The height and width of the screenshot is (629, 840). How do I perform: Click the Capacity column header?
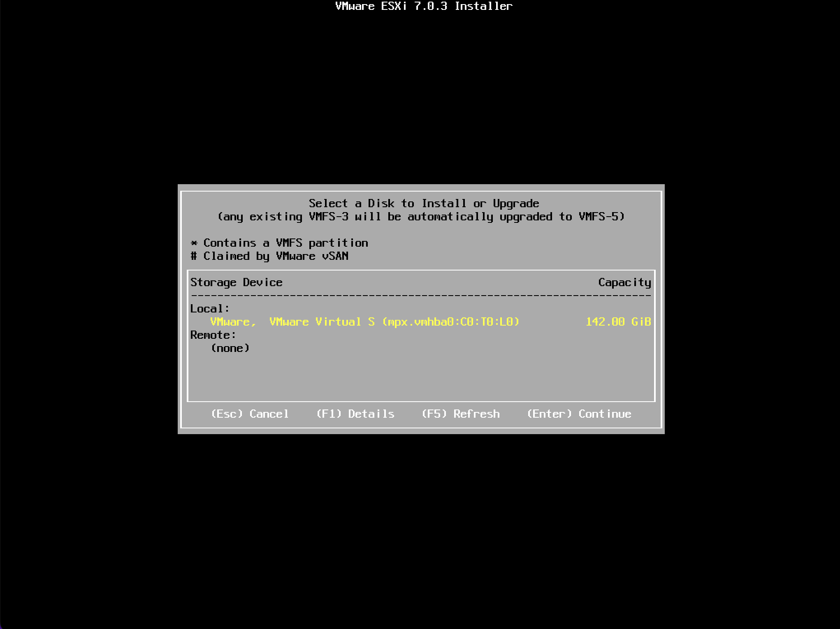pos(624,282)
